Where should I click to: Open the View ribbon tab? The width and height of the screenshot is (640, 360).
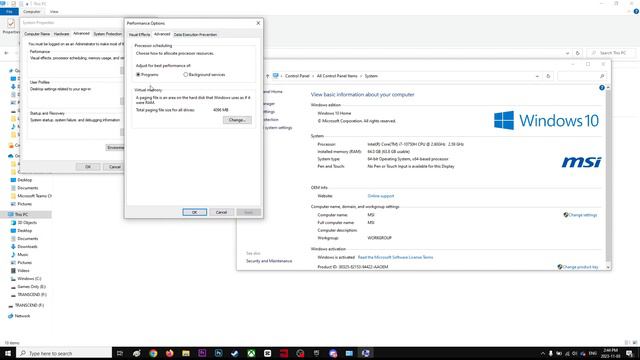coord(54,12)
